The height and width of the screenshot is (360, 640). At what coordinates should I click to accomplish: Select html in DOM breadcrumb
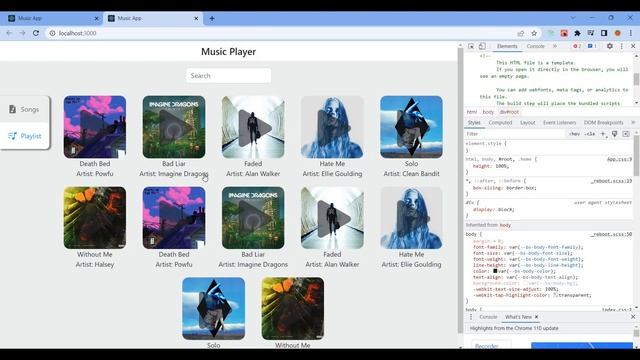click(x=472, y=112)
